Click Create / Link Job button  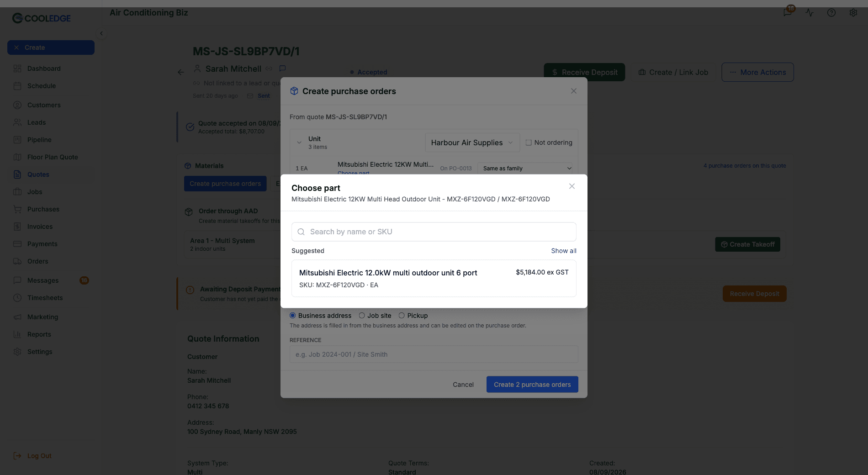coord(673,72)
